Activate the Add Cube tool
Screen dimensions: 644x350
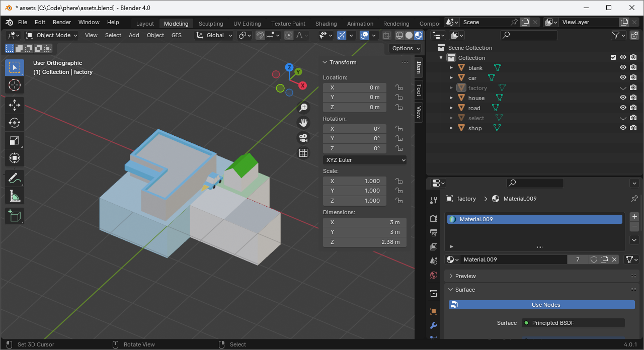[x=15, y=216]
